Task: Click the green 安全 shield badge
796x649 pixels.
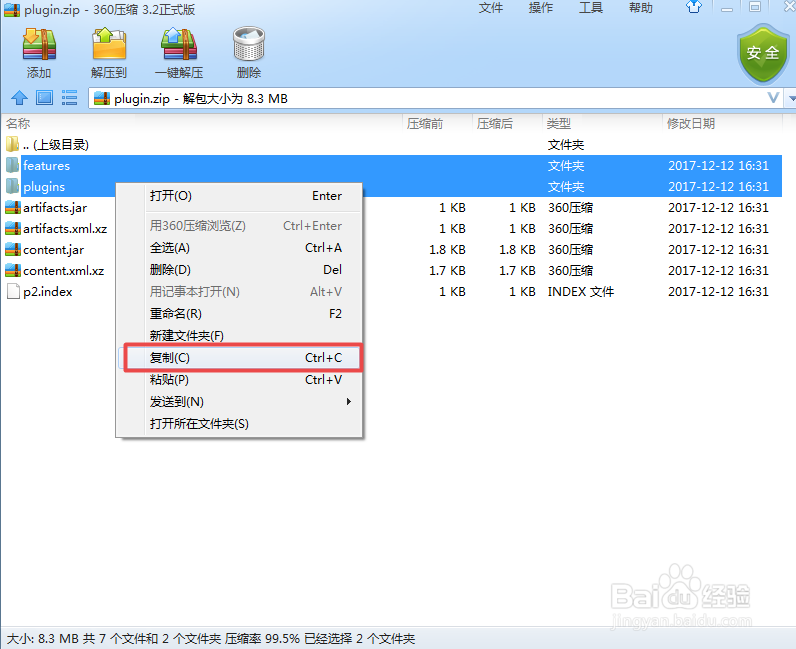Action: click(x=762, y=54)
